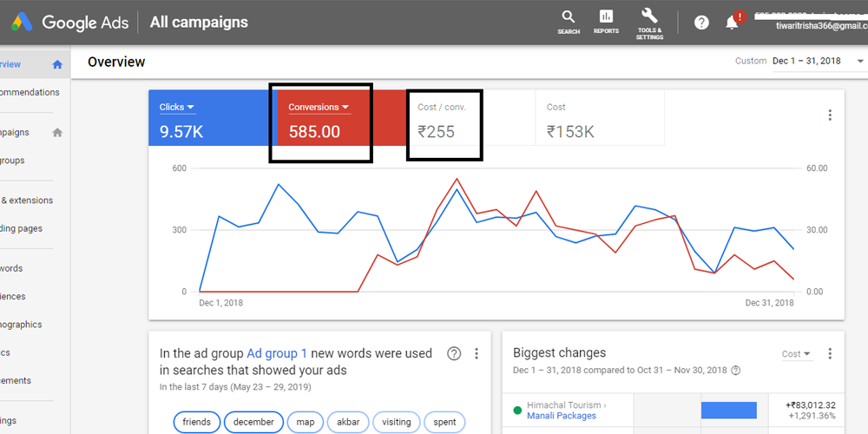
Task: Select the Cost metric tile
Action: click(599, 122)
